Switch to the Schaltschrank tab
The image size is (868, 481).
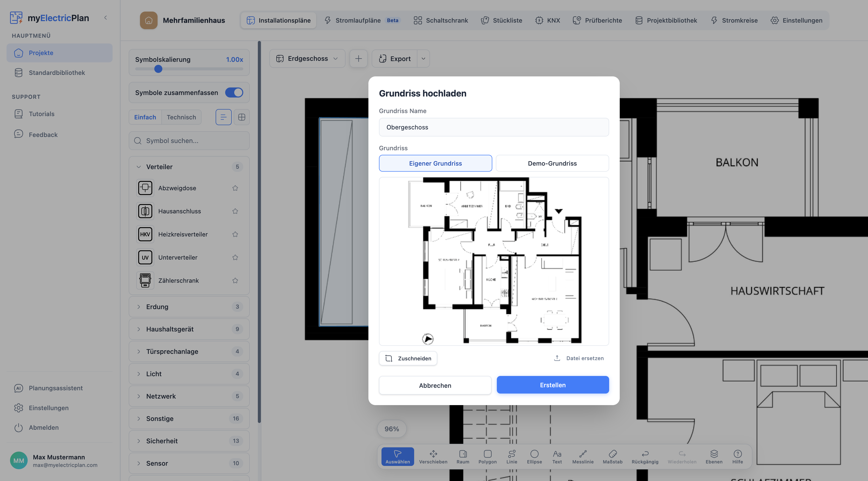pos(441,20)
